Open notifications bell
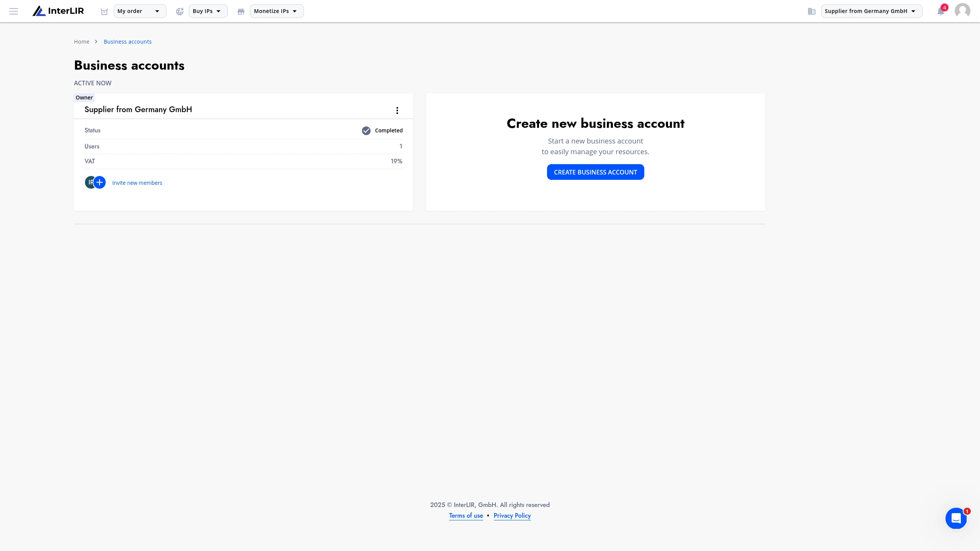Screen dimensions: 980x551 941,11
